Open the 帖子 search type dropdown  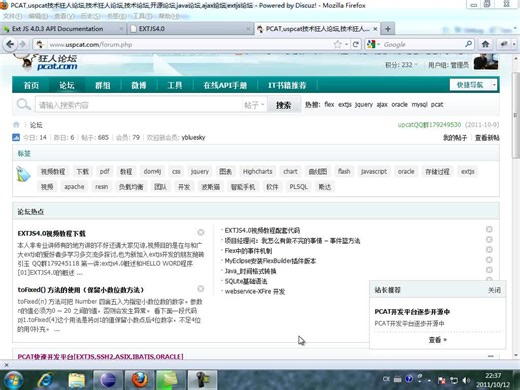point(254,105)
